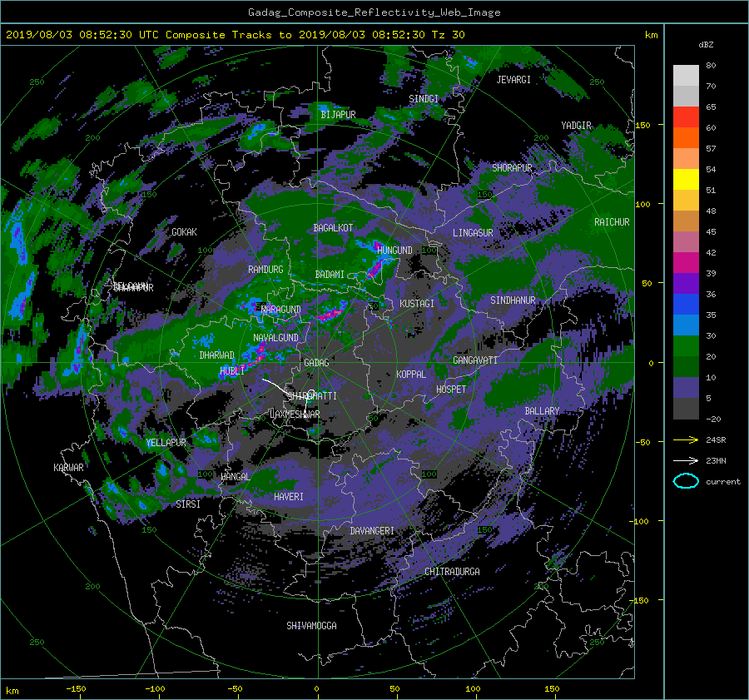Click the HANGAL city label
Image resolution: width=749 pixels, height=700 pixels.
coord(235,477)
